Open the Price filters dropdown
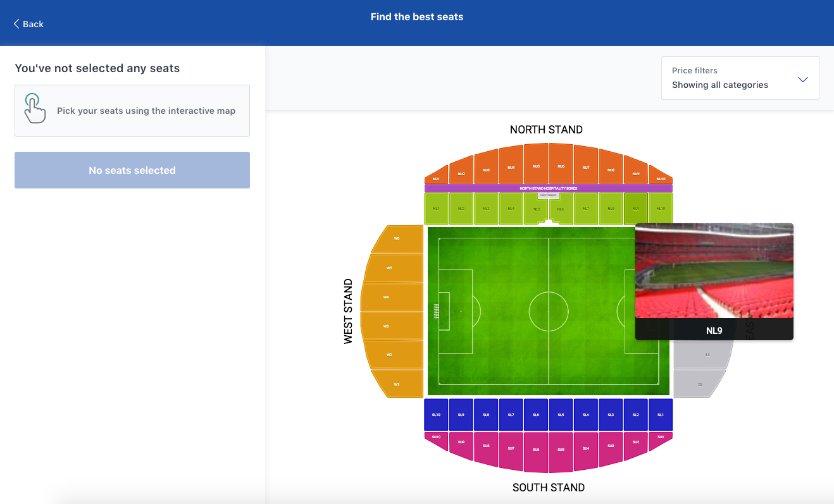Viewport: 834px width, 504px height. [x=740, y=78]
